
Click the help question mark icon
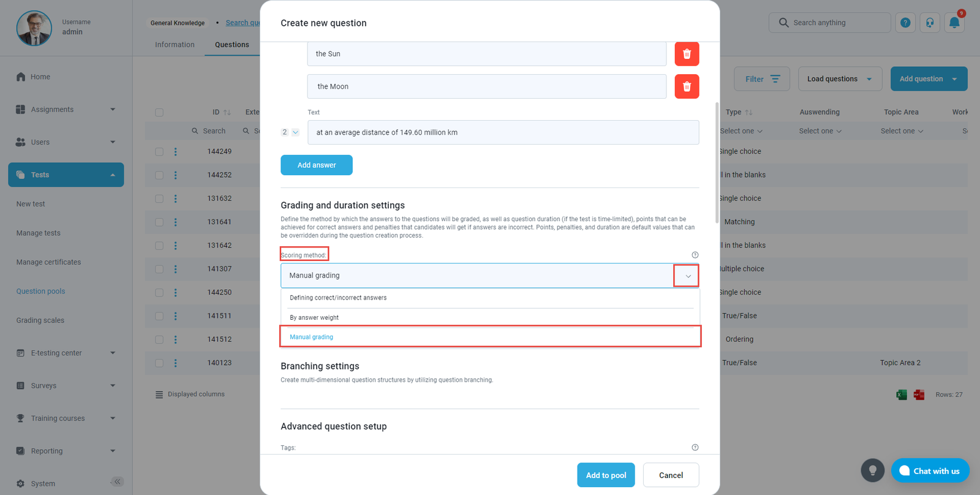905,23
